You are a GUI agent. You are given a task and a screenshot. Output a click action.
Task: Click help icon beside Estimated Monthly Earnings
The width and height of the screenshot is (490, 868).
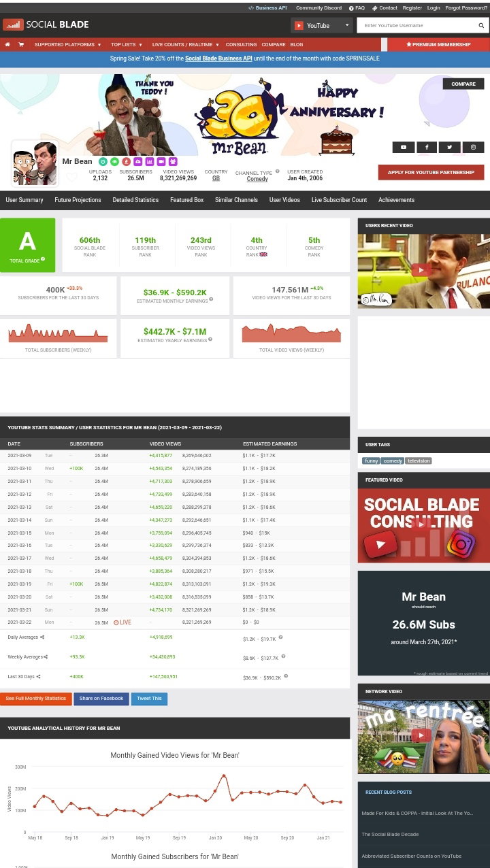pos(211,299)
